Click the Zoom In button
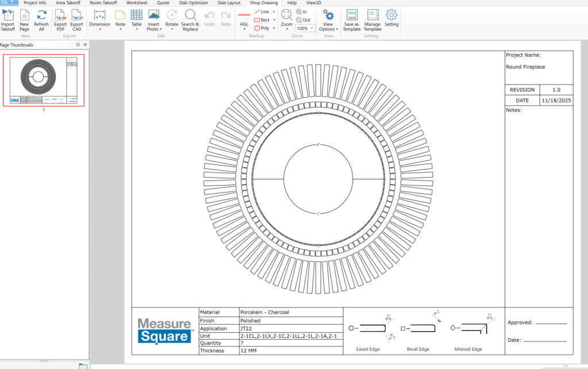 (x=302, y=11)
